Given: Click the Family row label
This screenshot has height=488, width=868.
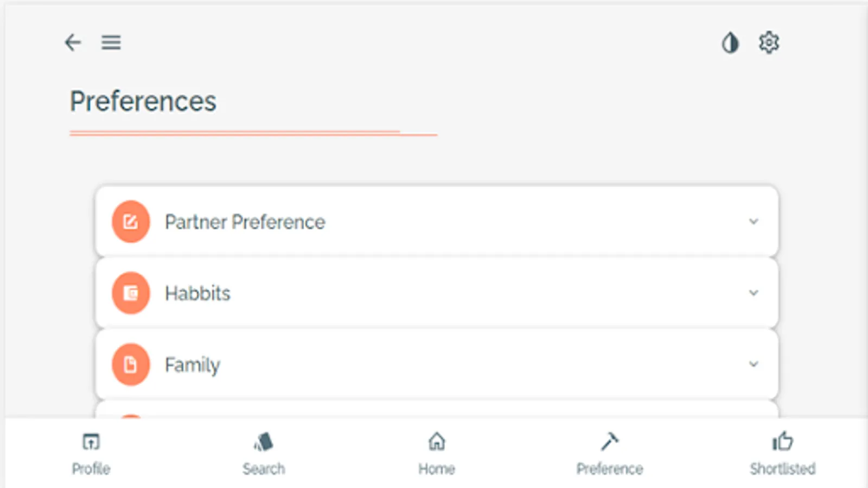Looking at the screenshot, I should tap(193, 365).
